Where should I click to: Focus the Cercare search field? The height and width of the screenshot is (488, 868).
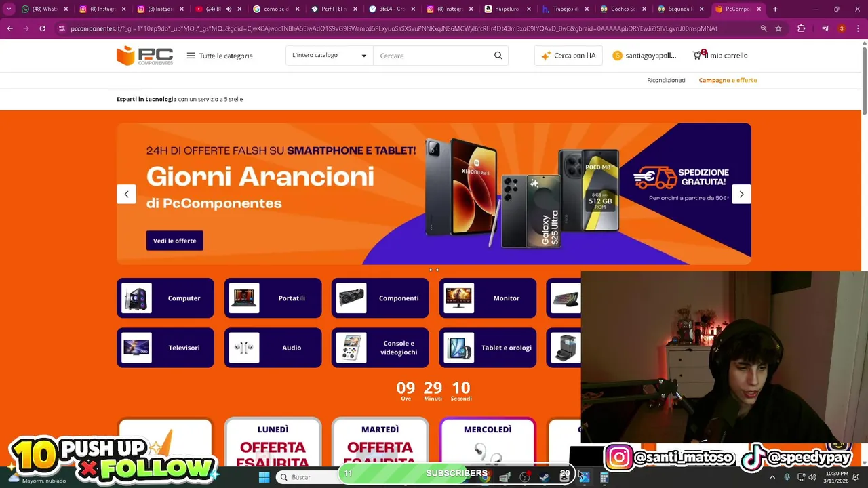431,56
